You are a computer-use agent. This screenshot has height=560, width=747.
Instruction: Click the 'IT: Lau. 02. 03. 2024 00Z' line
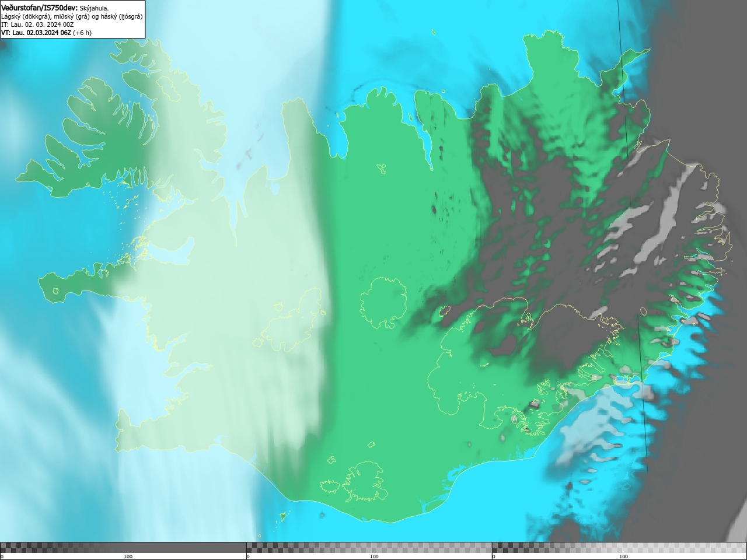37,24
